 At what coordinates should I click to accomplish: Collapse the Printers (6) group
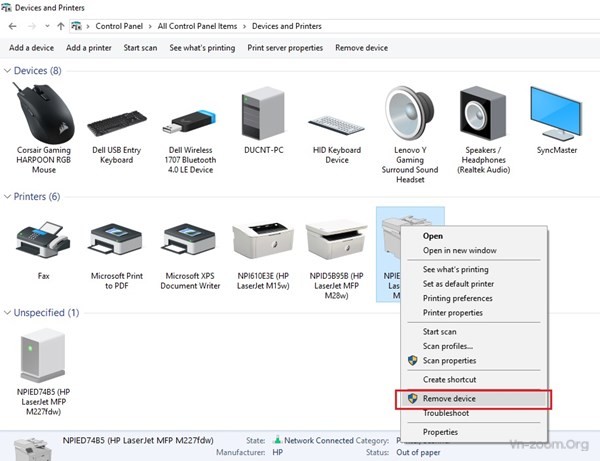(7, 196)
